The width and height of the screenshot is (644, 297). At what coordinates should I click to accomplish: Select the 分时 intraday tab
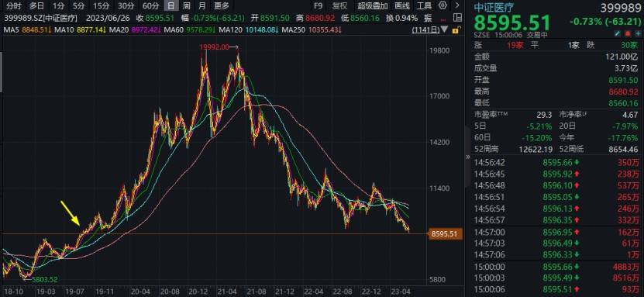pos(13,5)
